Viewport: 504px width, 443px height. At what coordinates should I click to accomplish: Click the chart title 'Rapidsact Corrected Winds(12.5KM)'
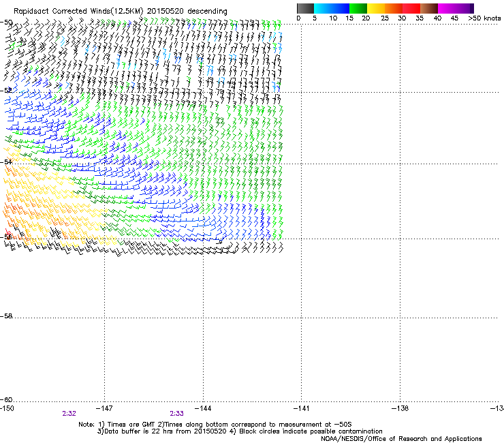pyautogui.click(x=78, y=12)
